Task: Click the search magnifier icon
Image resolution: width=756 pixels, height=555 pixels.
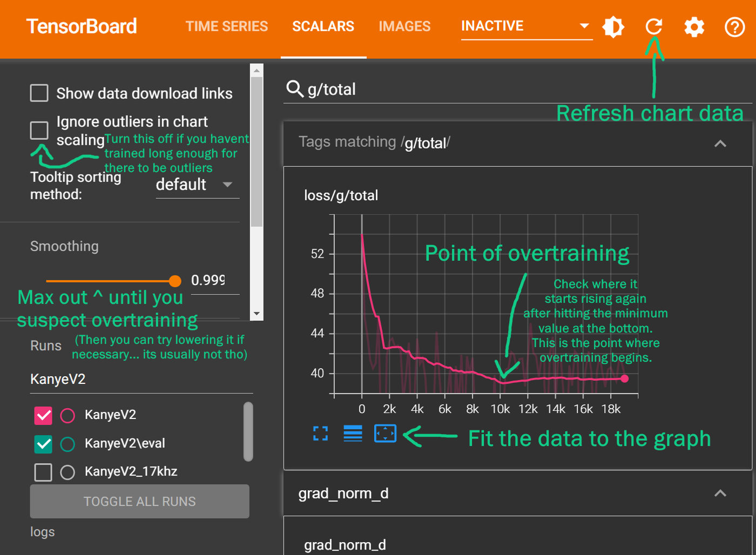Action: [295, 89]
